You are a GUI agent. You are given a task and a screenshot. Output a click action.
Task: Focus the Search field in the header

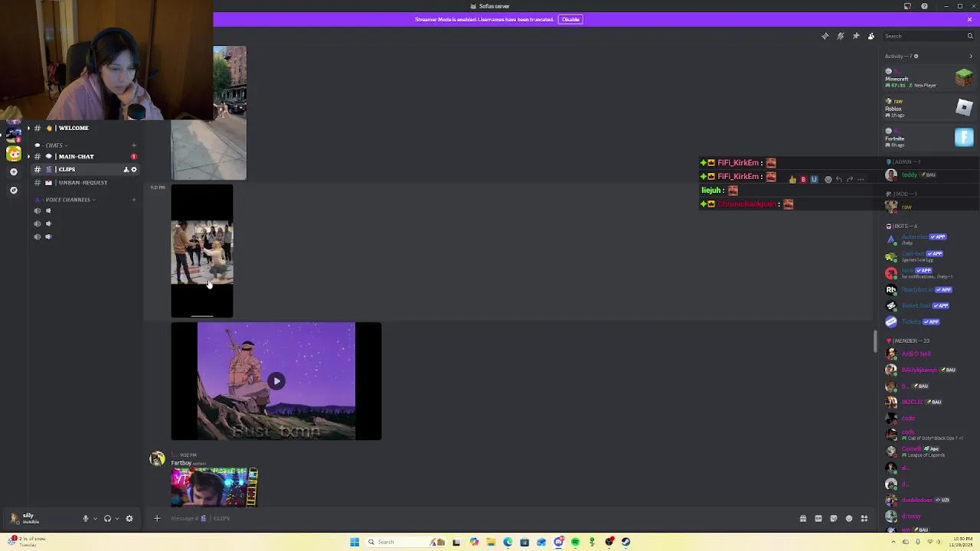coord(928,36)
